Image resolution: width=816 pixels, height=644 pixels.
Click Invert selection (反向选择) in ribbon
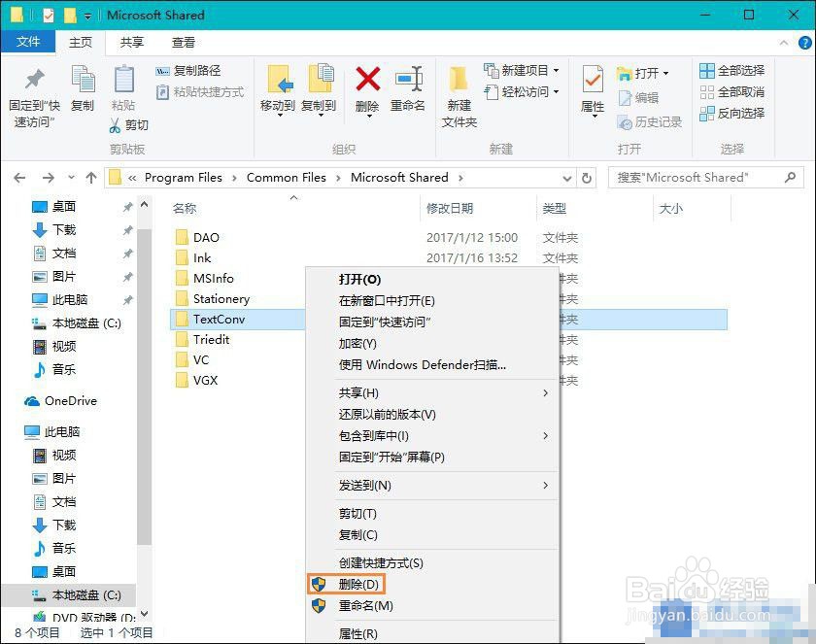[x=731, y=114]
